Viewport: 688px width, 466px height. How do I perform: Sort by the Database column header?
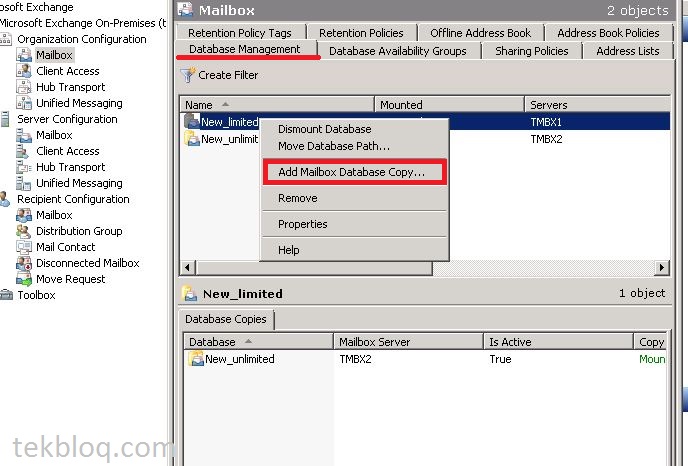(x=258, y=342)
